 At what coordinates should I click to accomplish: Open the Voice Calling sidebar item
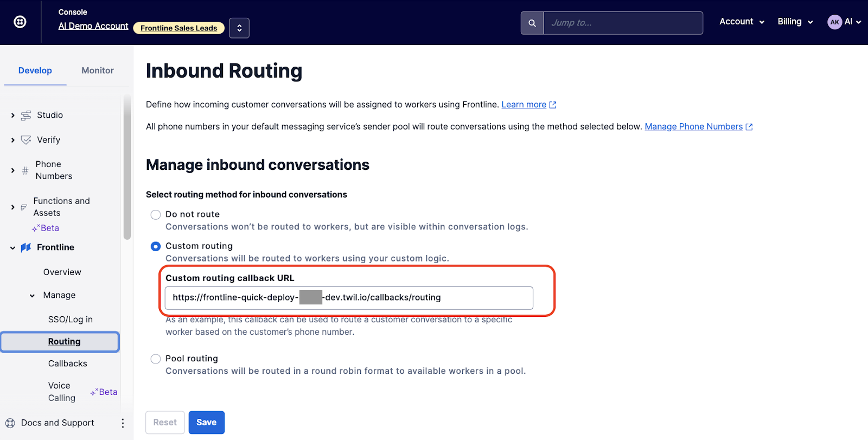coord(62,392)
